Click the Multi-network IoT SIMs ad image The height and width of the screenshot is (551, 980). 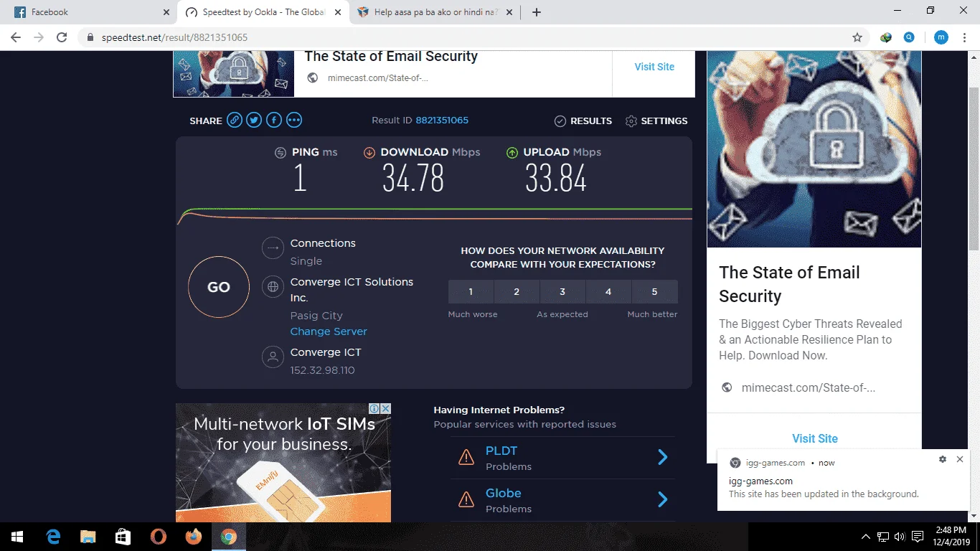click(283, 463)
